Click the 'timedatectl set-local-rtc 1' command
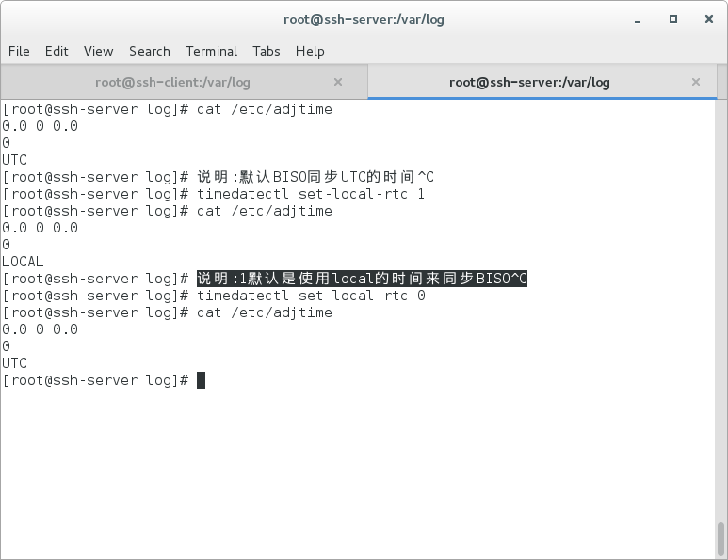 pos(311,194)
